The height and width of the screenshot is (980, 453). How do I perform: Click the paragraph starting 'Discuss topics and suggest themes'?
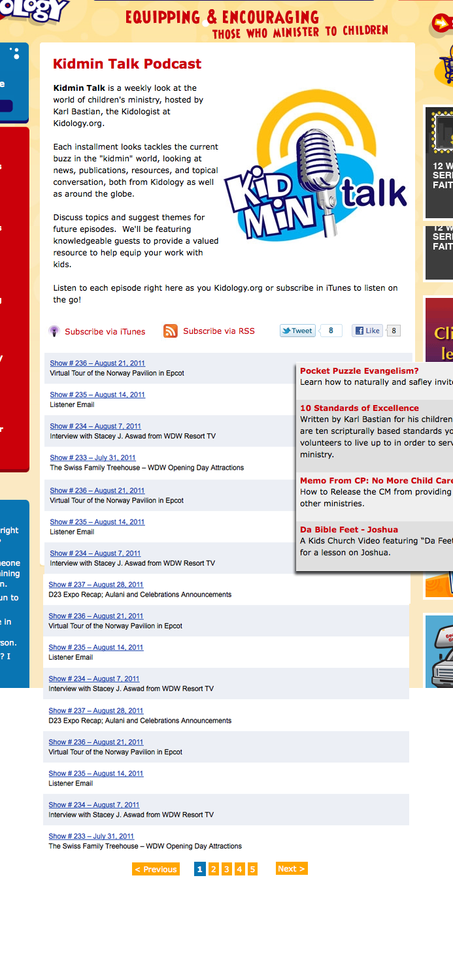point(136,241)
